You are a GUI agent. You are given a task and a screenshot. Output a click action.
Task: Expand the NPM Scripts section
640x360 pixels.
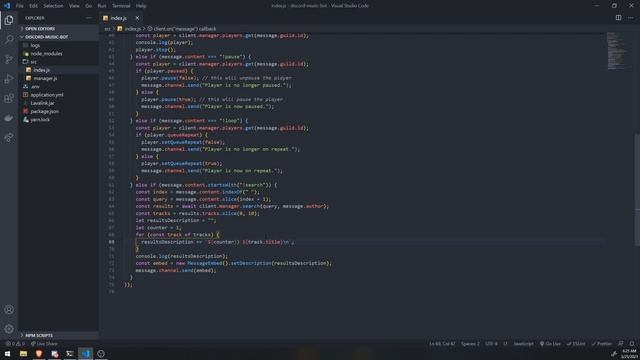click(58, 335)
